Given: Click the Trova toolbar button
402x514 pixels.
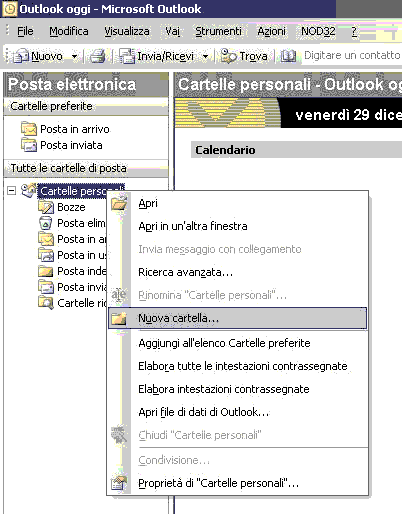Looking at the screenshot, I should [244, 56].
